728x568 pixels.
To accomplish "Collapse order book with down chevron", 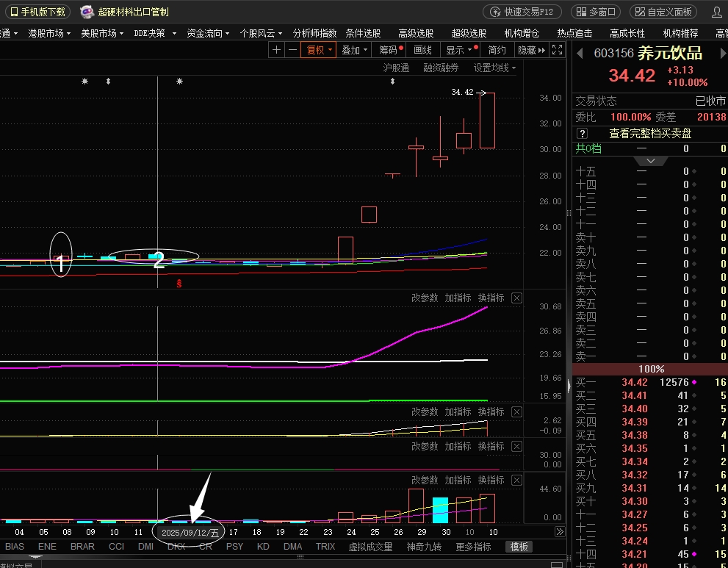I will click(x=650, y=161).
